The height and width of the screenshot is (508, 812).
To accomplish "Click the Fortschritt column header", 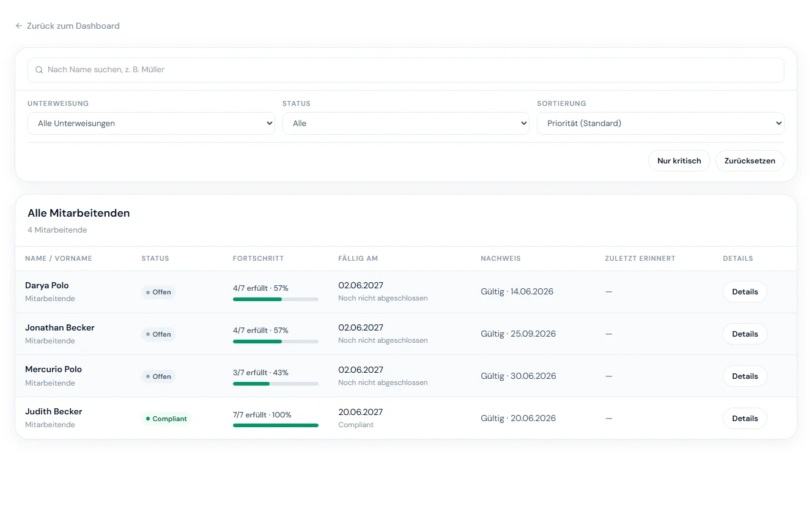I will click(x=259, y=258).
